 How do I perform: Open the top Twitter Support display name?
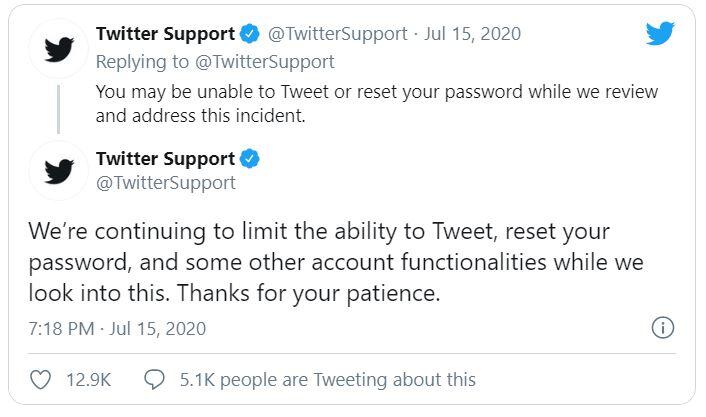point(165,34)
